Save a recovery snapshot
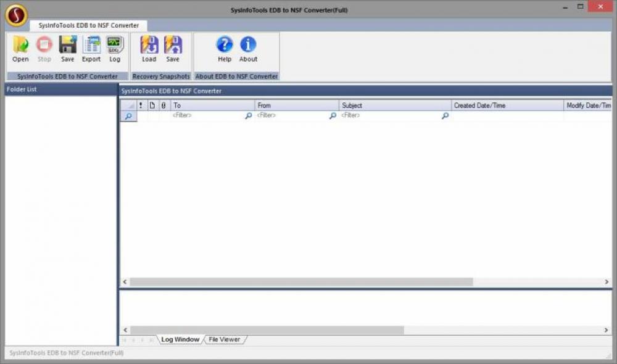This screenshot has width=617, height=364. tap(173, 49)
